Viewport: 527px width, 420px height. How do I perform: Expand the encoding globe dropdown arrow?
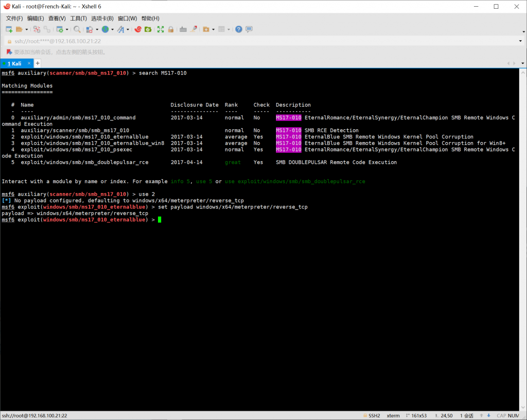click(x=112, y=29)
